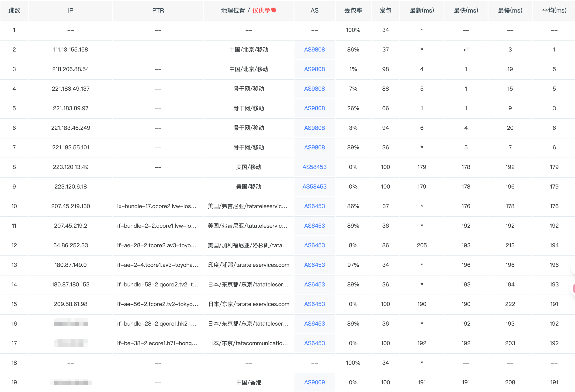The image size is (575, 392).
Task: Click the 跳数 column header
Action: click(x=14, y=10)
